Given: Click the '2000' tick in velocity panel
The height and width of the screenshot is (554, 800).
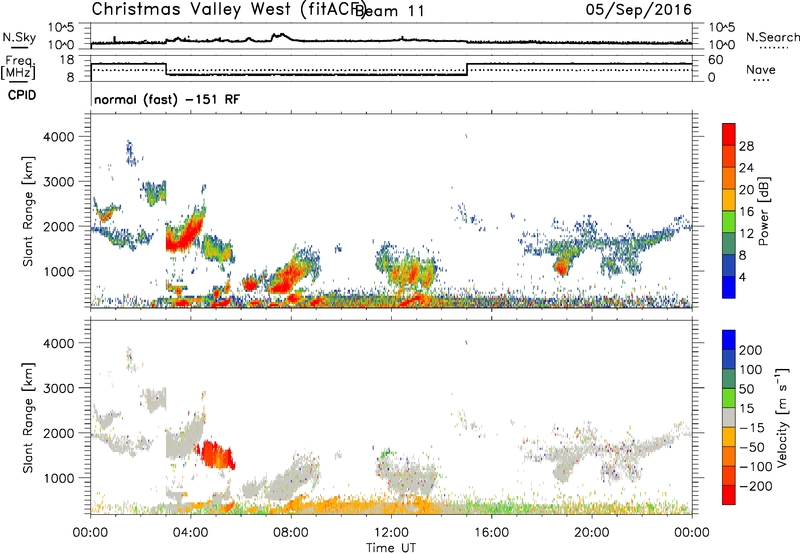Looking at the screenshot, I should coord(59,433).
